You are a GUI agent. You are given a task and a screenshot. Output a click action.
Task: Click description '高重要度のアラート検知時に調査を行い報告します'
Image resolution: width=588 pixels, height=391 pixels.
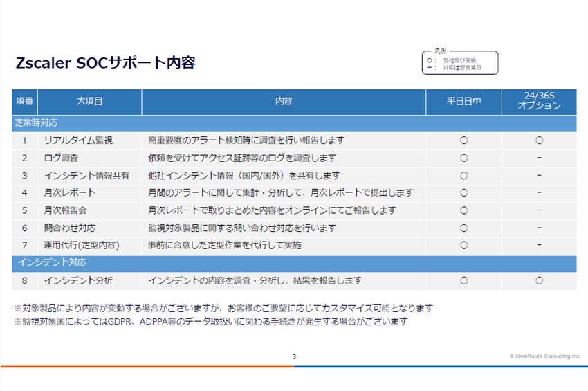[x=246, y=140]
